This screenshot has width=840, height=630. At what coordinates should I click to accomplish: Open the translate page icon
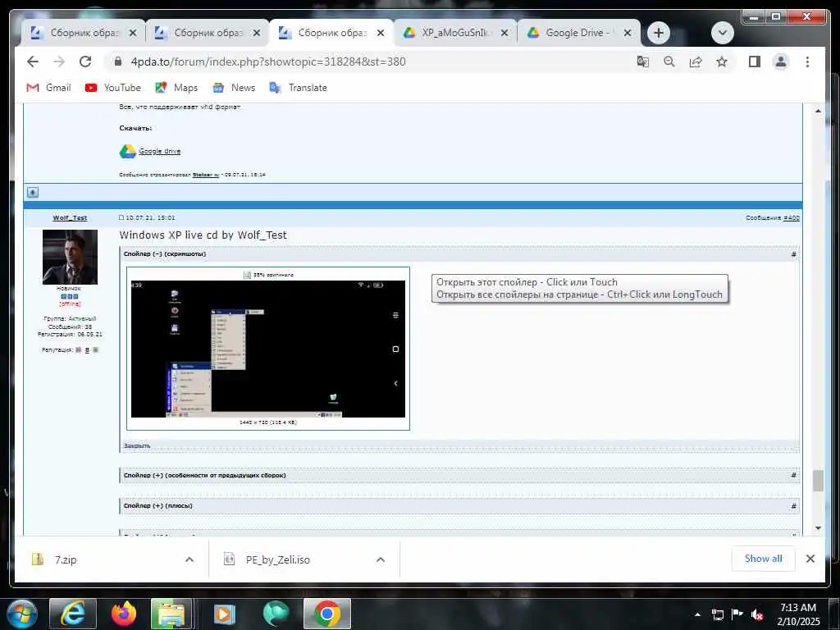click(643, 62)
